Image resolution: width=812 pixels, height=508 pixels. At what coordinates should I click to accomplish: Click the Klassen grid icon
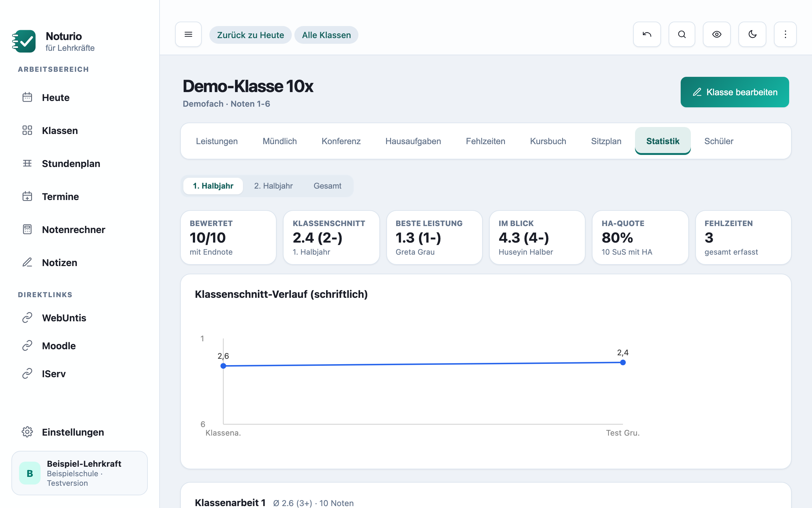point(27,130)
